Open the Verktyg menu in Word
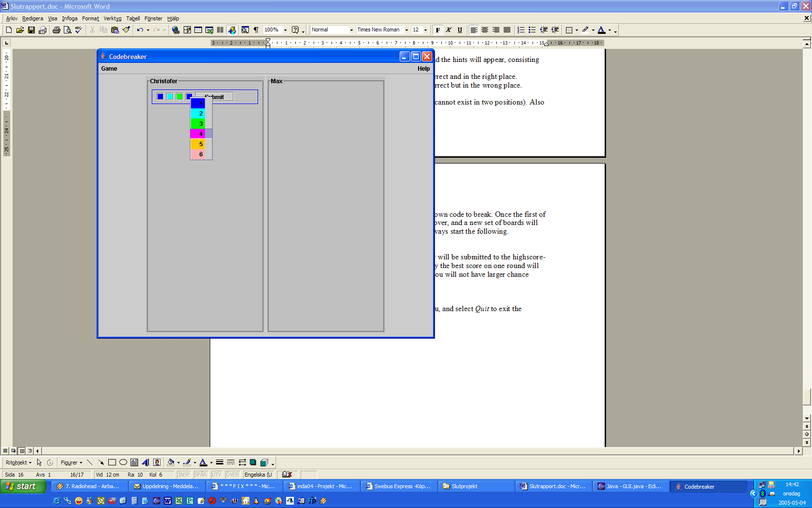812x508 pixels. click(112, 18)
